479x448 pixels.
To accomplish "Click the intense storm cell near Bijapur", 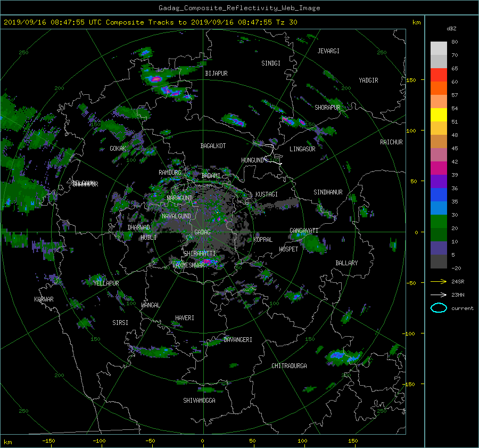I will [x=156, y=79].
